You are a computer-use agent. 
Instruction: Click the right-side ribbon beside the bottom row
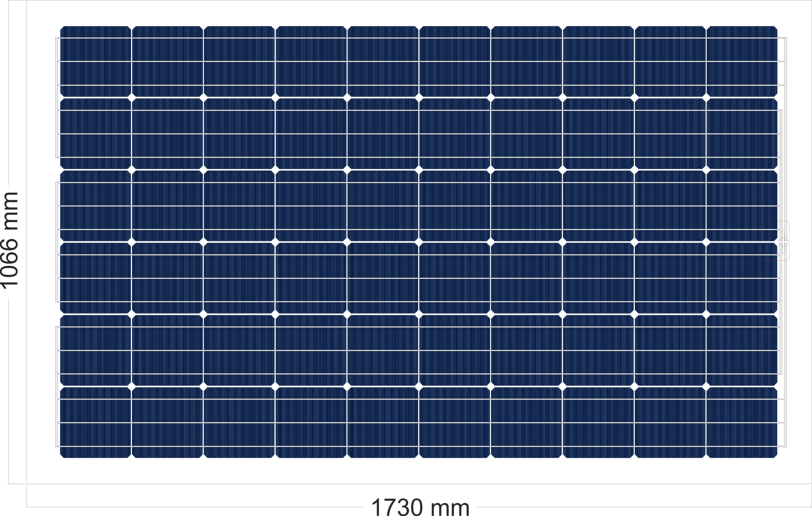click(x=785, y=423)
